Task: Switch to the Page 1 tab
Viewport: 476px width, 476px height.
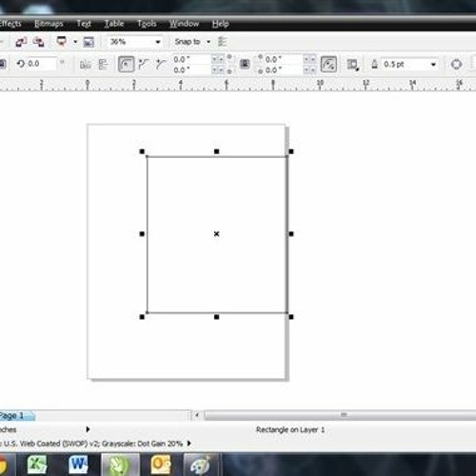Action: point(16,416)
